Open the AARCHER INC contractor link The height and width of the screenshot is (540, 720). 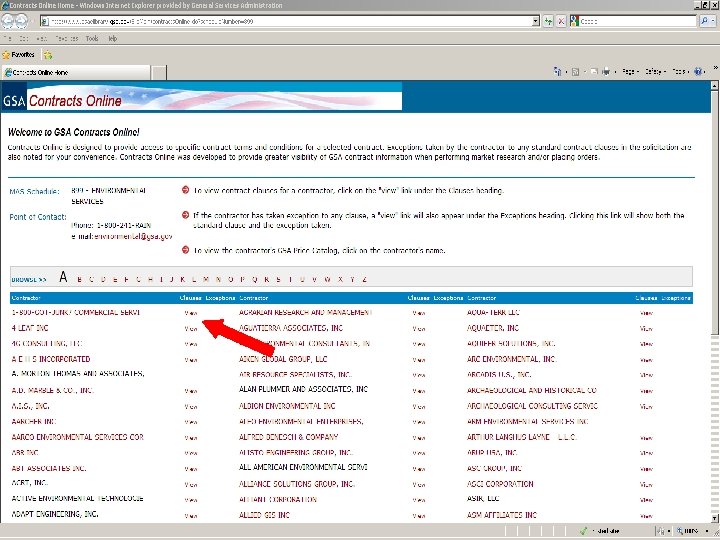click(x=34, y=422)
